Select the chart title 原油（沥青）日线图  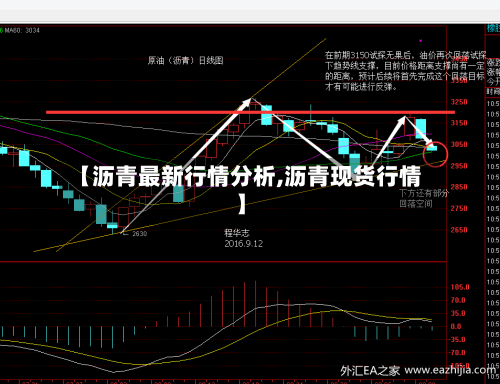click(x=185, y=60)
